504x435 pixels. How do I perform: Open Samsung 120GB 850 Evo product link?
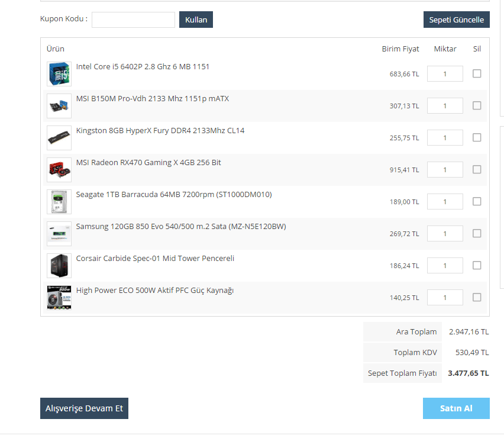coord(181,226)
